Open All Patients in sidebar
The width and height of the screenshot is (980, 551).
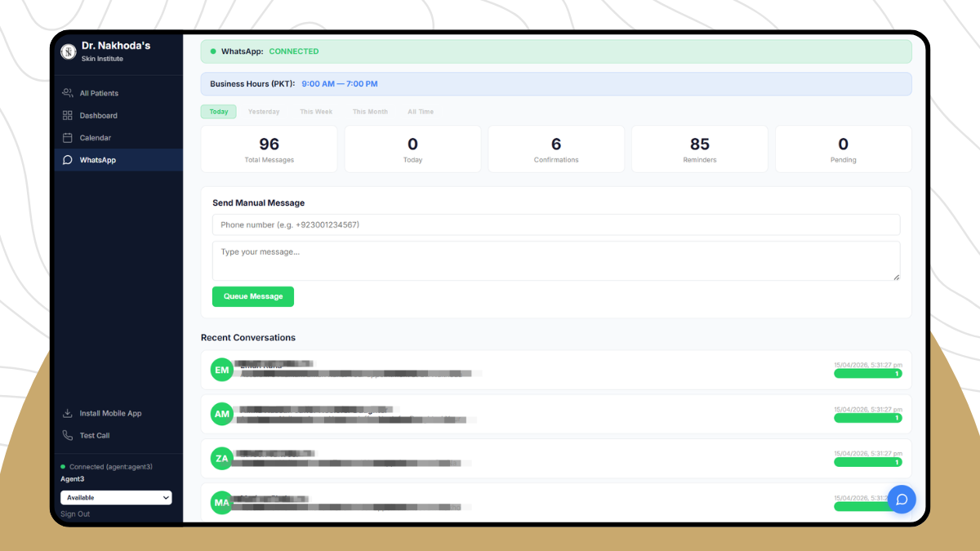tap(119, 93)
